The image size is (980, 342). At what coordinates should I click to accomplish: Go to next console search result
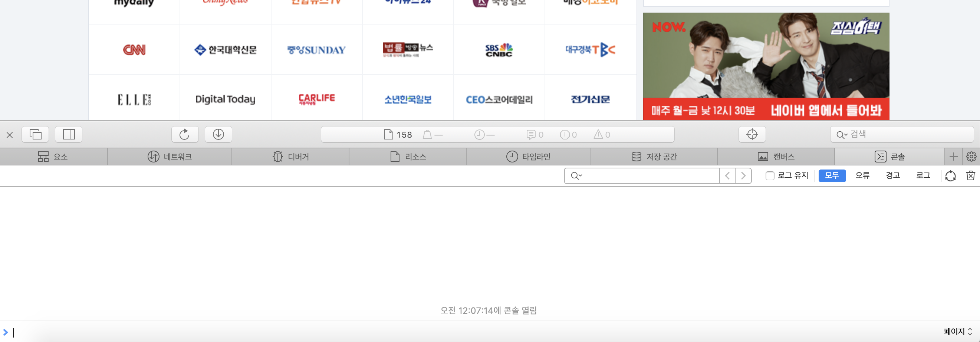743,176
